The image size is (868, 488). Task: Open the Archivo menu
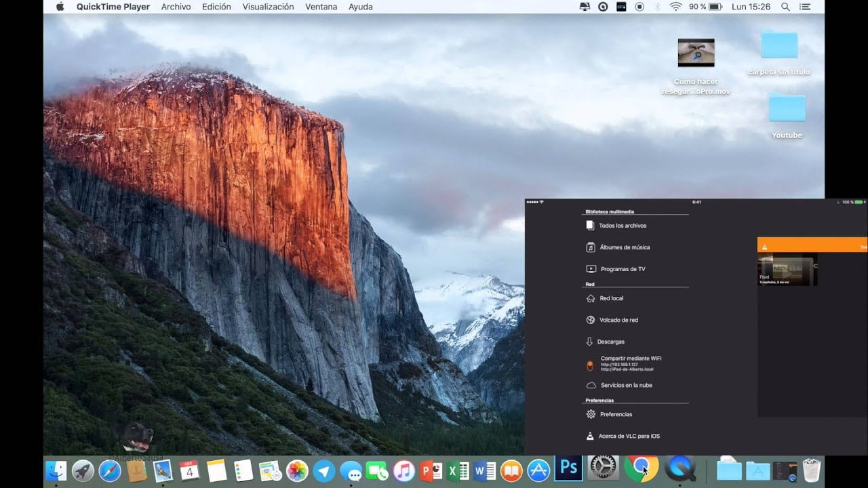(176, 7)
